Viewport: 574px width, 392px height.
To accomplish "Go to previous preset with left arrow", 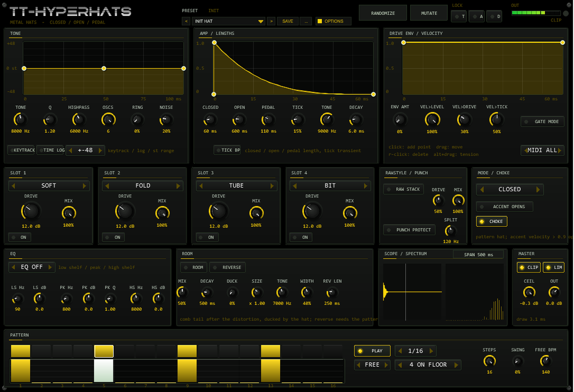I will (x=186, y=21).
